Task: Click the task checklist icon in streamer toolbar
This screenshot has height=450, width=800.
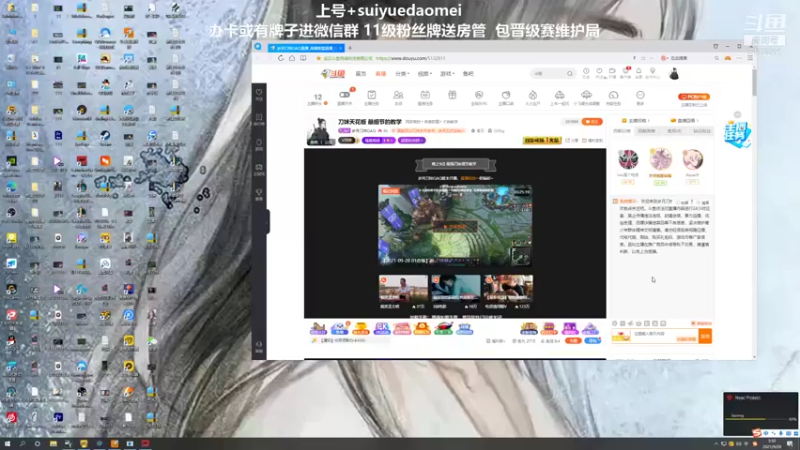Action: 371,97
